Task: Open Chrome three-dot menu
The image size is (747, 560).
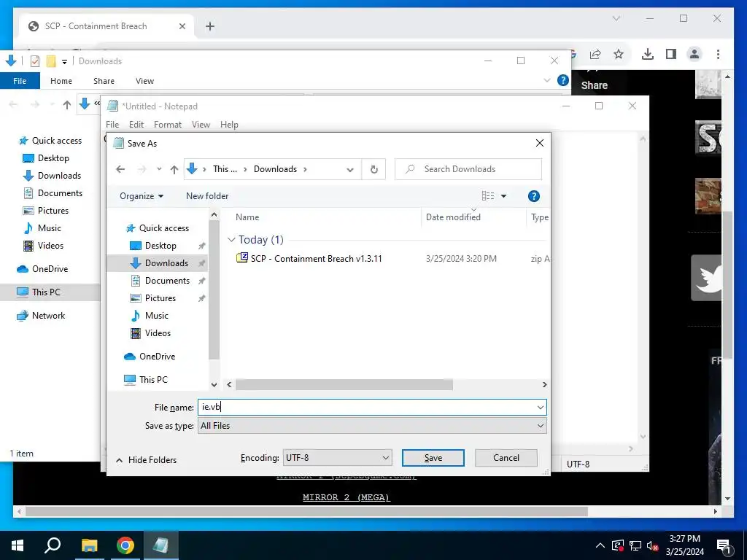Action: click(x=718, y=54)
